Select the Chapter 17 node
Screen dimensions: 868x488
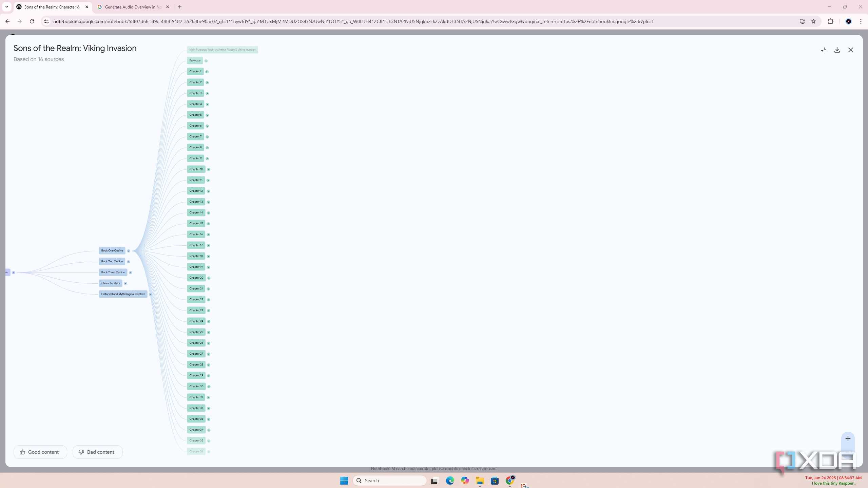(196, 245)
